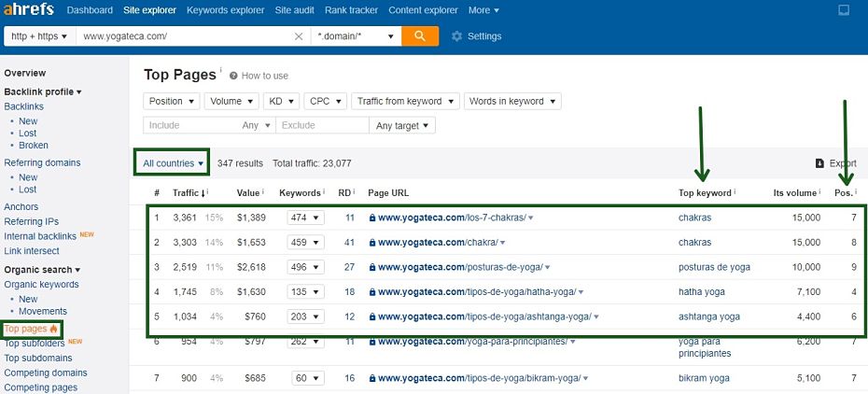Viewport: 868px width, 394px height.
Task: Expand the 474 keywords dropdown
Action: (305, 218)
